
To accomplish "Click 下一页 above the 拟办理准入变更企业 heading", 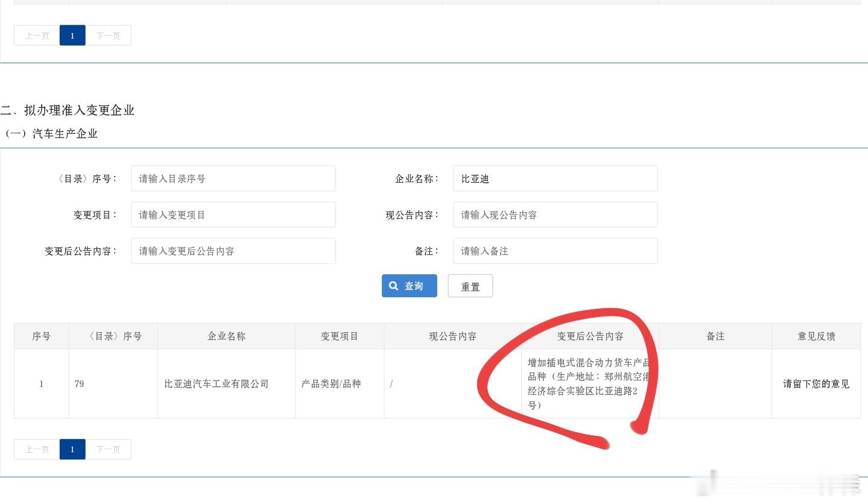I will (108, 36).
